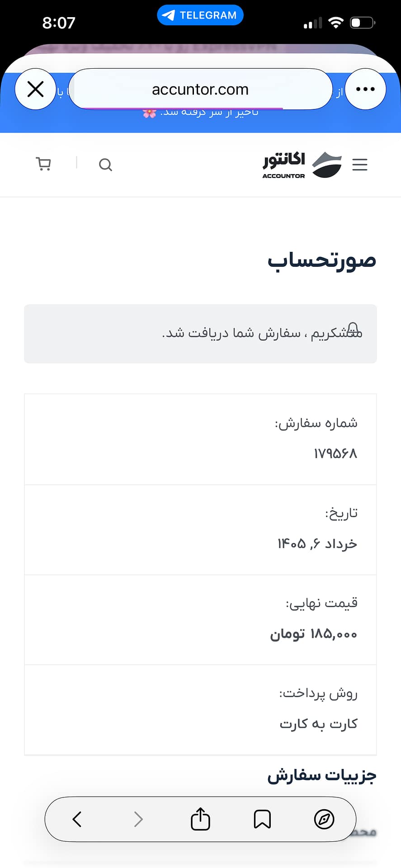
Task: Open in Safari compass icon
Action: pyautogui.click(x=324, y=819)
